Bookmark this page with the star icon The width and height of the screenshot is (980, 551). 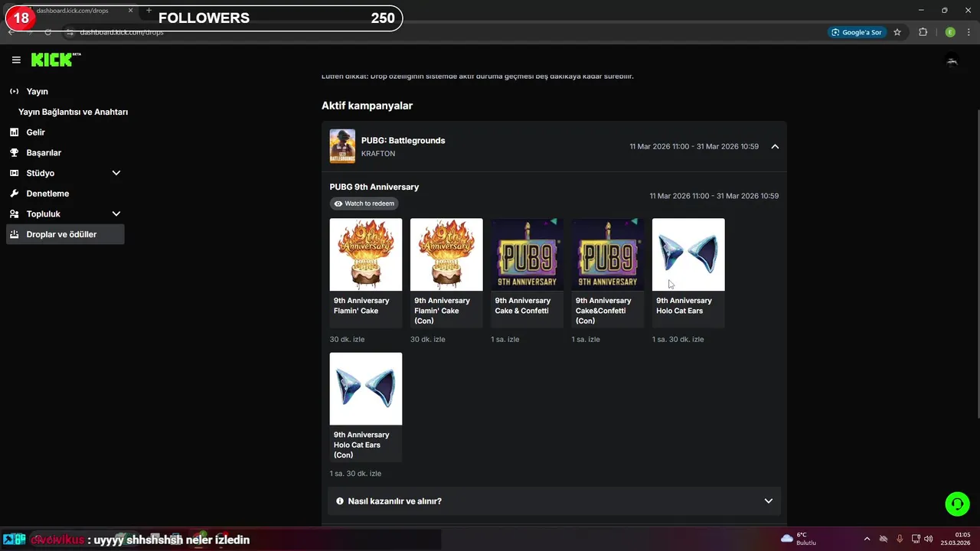coord(897,32)
